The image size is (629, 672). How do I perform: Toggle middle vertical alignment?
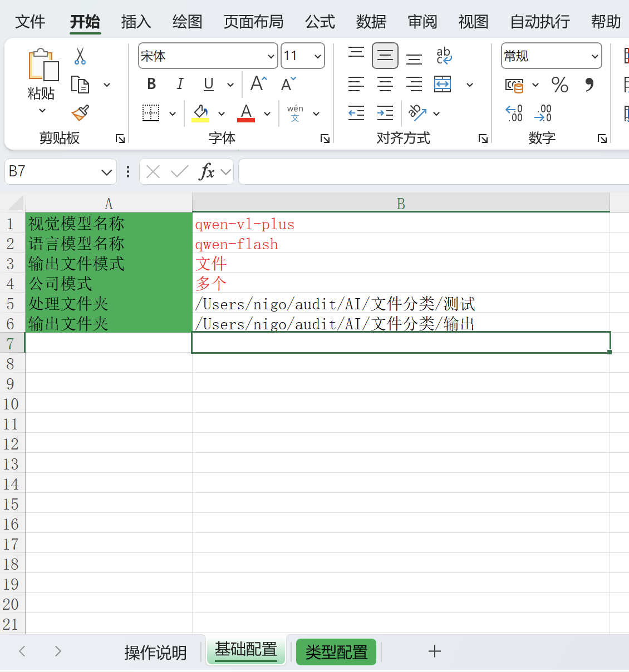click(x=385, y=56)
